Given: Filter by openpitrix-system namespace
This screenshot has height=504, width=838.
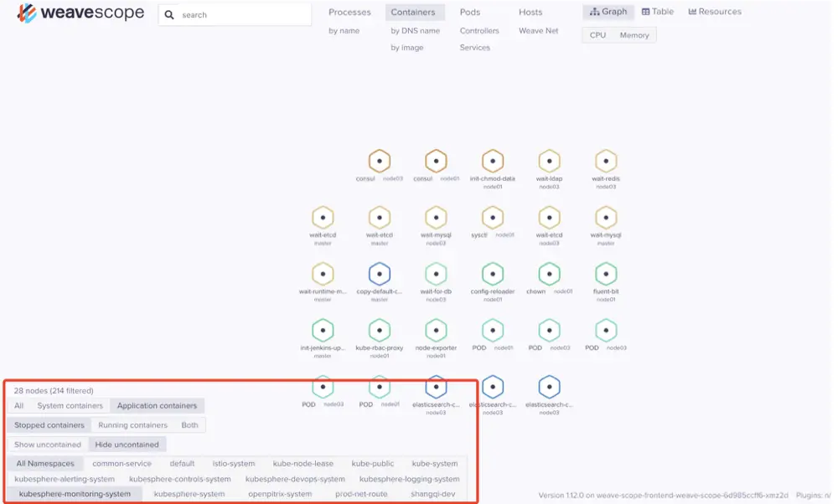Looking at the screenshot, I should tap(280, 495).
